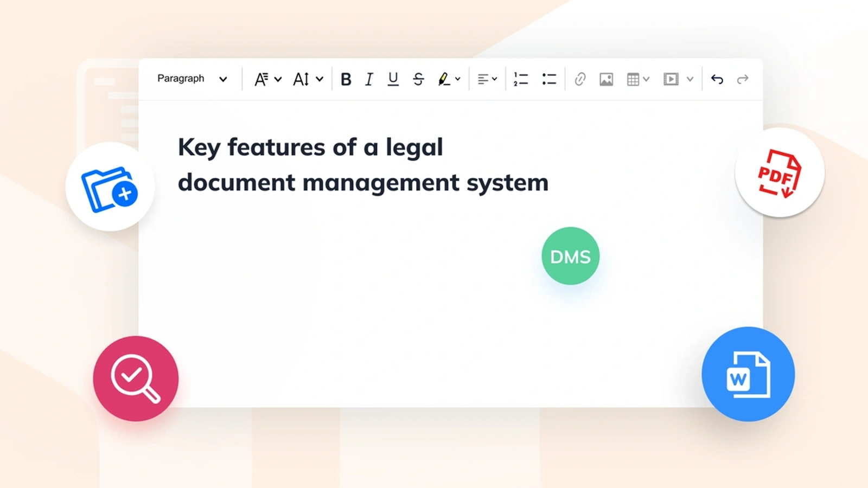Expand the font size dropdown
Image resolution: width=868 pixels, height=488 pixels.
click(x=308, y=79)
